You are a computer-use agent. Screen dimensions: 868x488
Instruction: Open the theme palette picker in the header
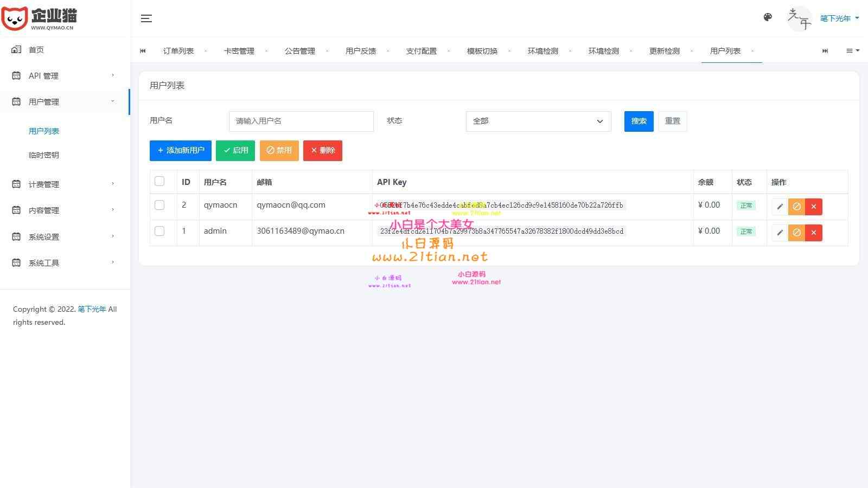click(x=768, y=17)
